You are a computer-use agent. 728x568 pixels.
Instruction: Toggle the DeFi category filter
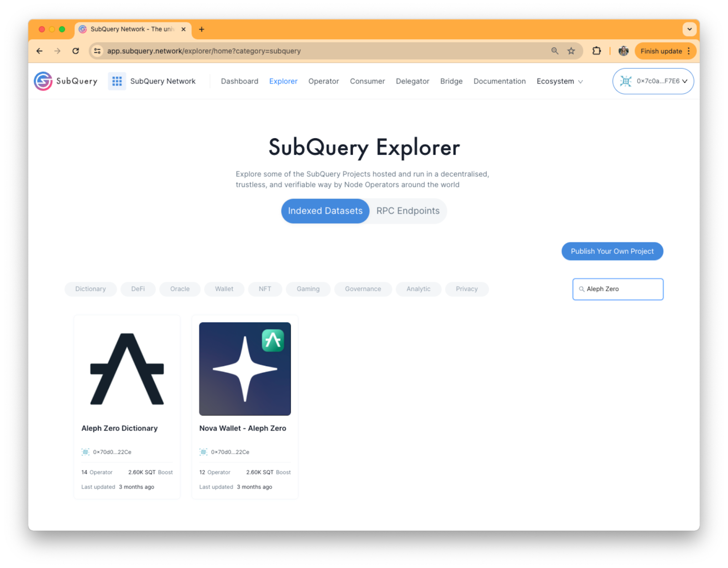[x=138, y=289]
